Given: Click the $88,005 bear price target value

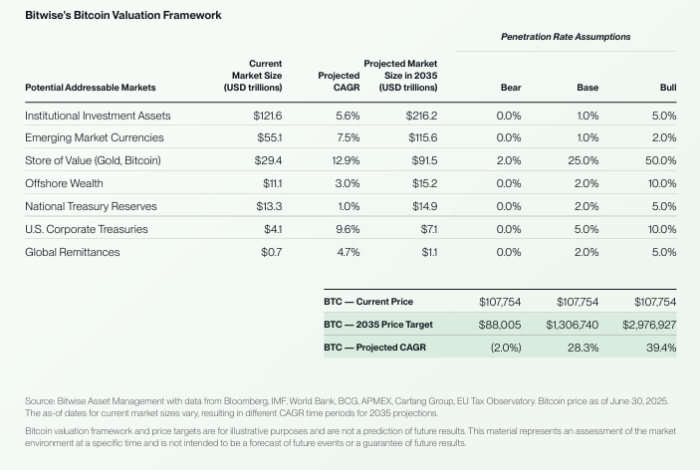Looking at the screenshot, I should [x=501, y=324].
